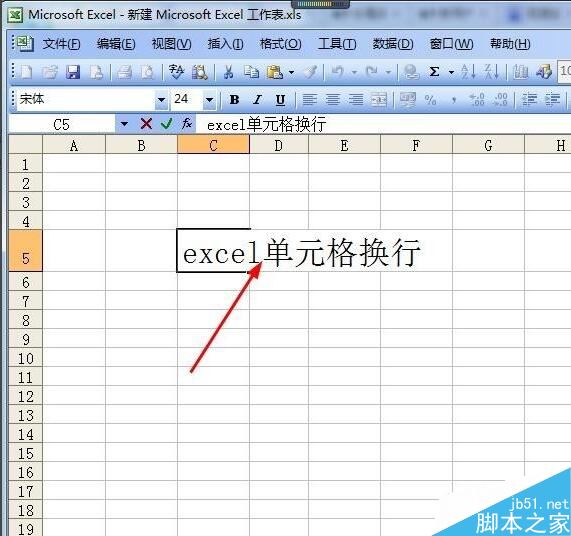This screenshot has width=571, height=536.
Task: Open the 格式(O) menu
Action: [280, 44]
